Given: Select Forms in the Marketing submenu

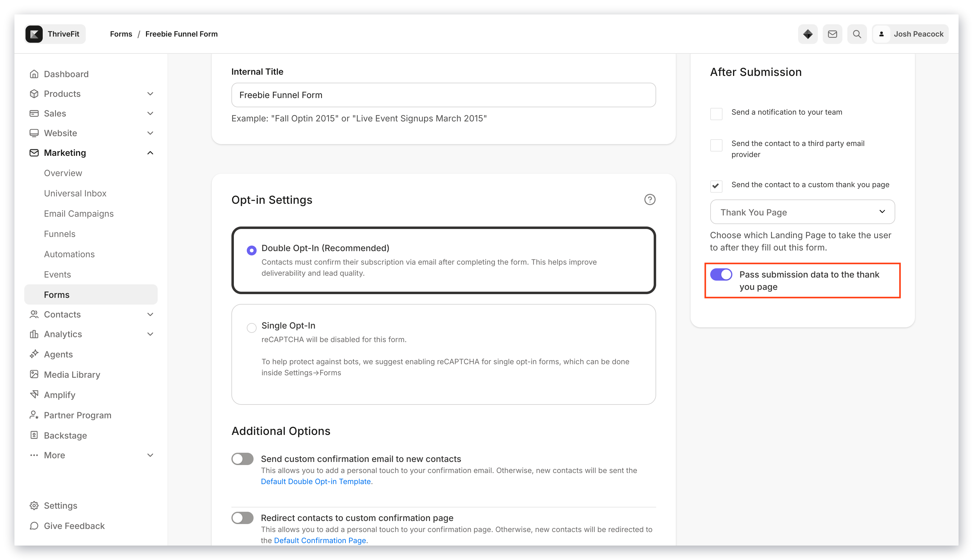Looking at the screenshot, I should click(91, 295).
